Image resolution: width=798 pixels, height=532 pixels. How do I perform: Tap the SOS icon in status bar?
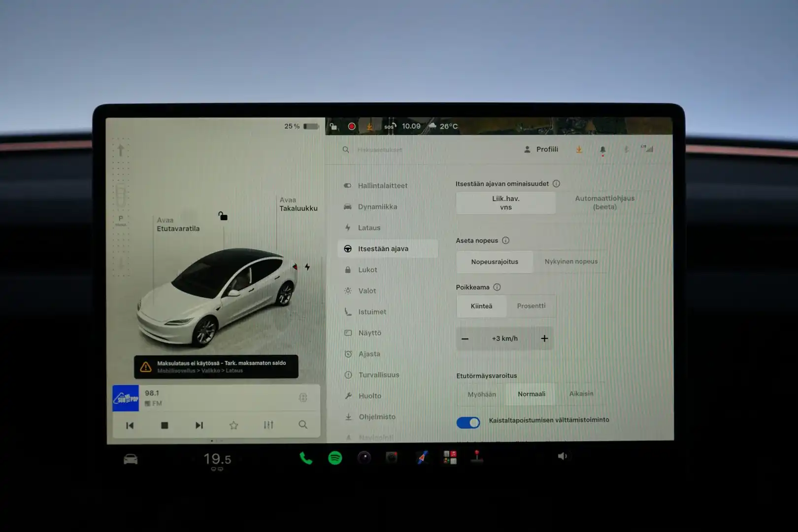coord(390,127)
